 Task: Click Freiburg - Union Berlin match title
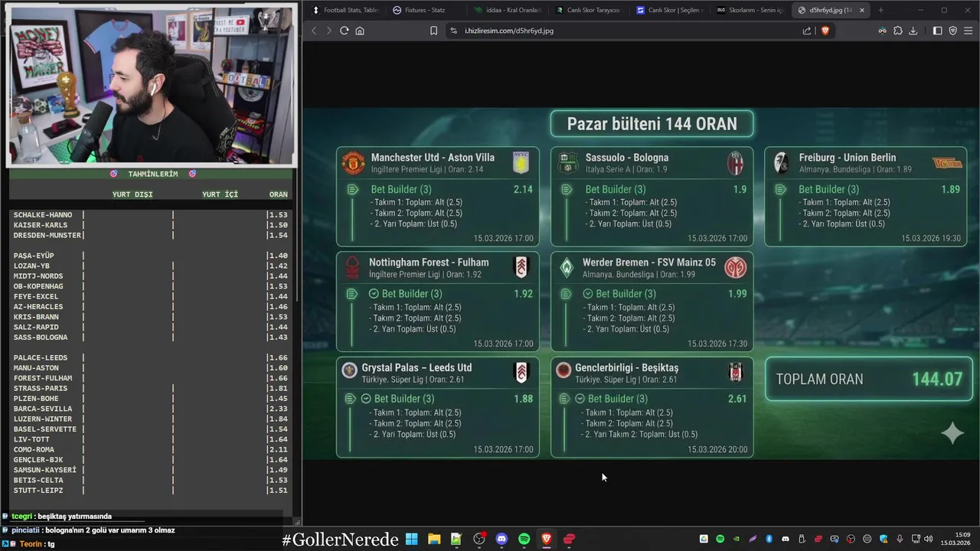tap(848, 157)
